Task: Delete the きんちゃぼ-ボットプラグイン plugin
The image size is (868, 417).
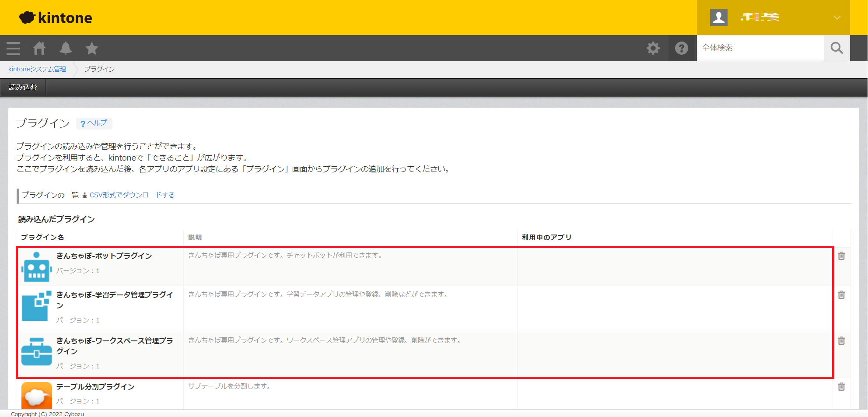Action: tap(841, 256)
